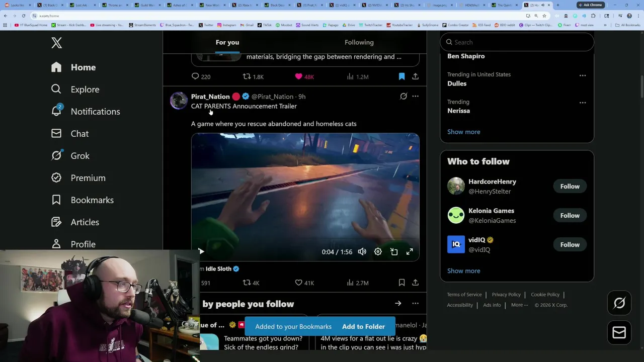
Task: Click the X search field
Action: pyautogui.click(x=517, y=42)
